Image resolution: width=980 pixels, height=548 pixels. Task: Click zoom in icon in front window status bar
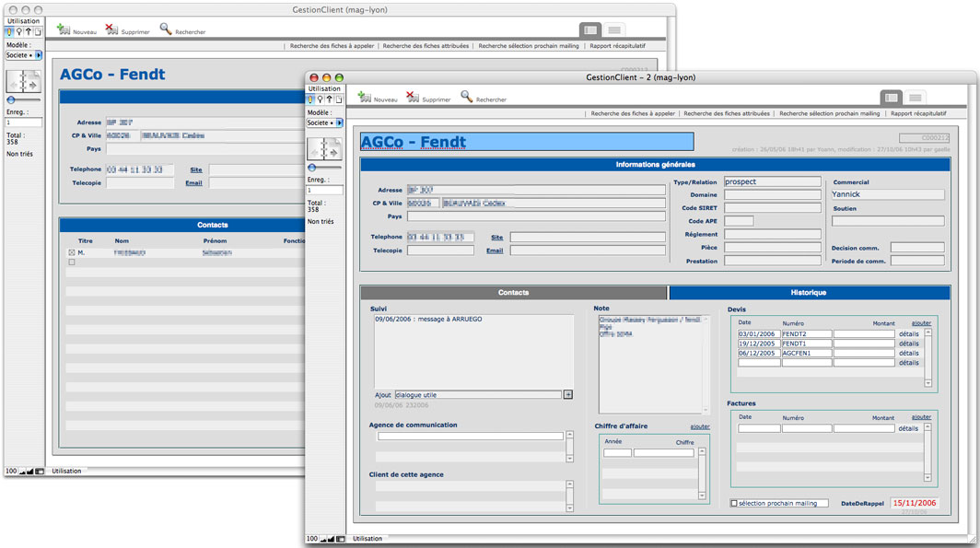tap(331, 540)
